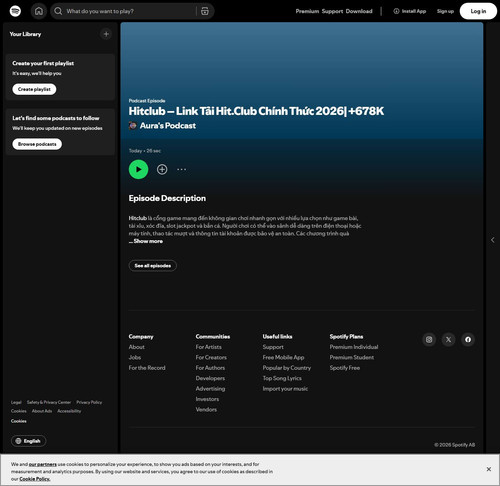Open Spotify's Instagram page
Image resolution: width=500 pixels, height=486 pixels.
(429, 339)
